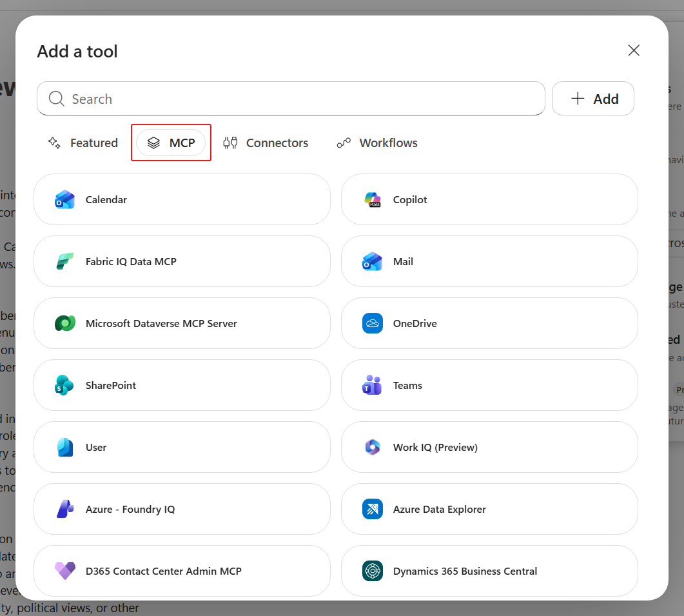The image size is (684, 616).
Task: Add the Calendar tool card
Action: (x=182, y=199)
